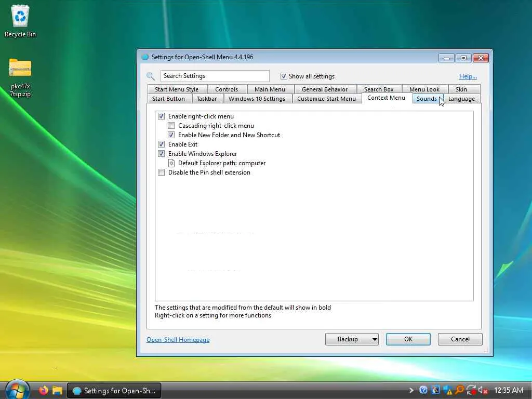Click the blue question mark tray icon
The height and width of the screenshot is (399, 532).
coord(423,390)
